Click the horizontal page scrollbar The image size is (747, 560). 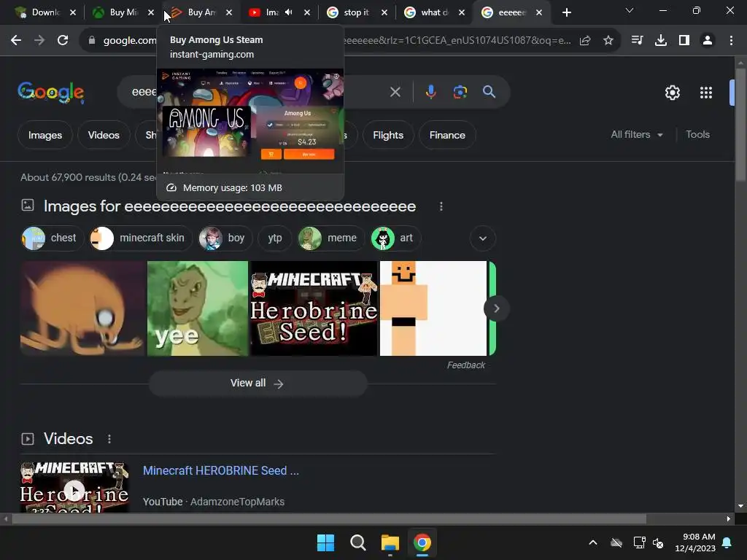329,519
